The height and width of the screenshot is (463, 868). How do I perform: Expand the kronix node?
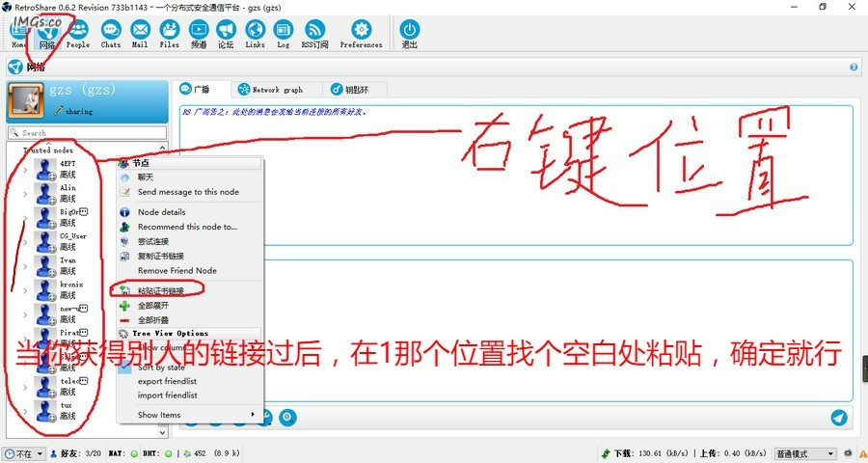(x=25, y=290)
